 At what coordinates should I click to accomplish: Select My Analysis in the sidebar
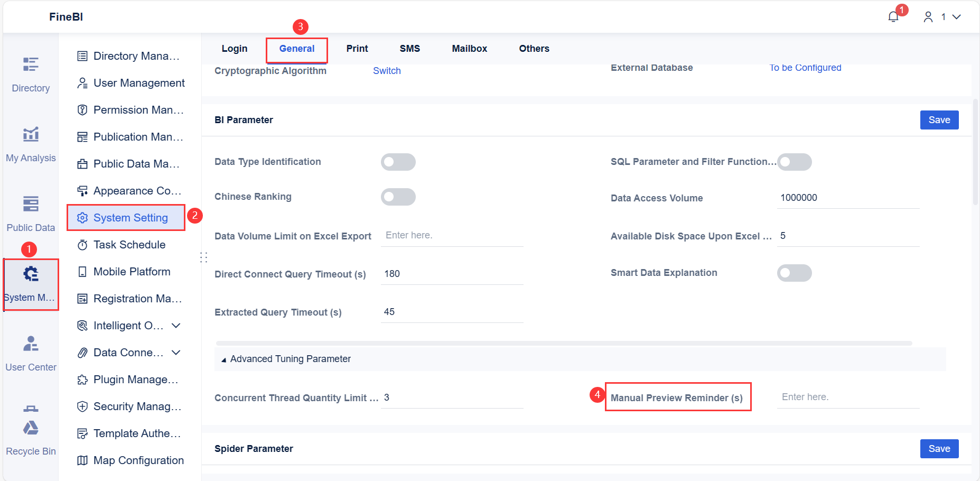30,143
